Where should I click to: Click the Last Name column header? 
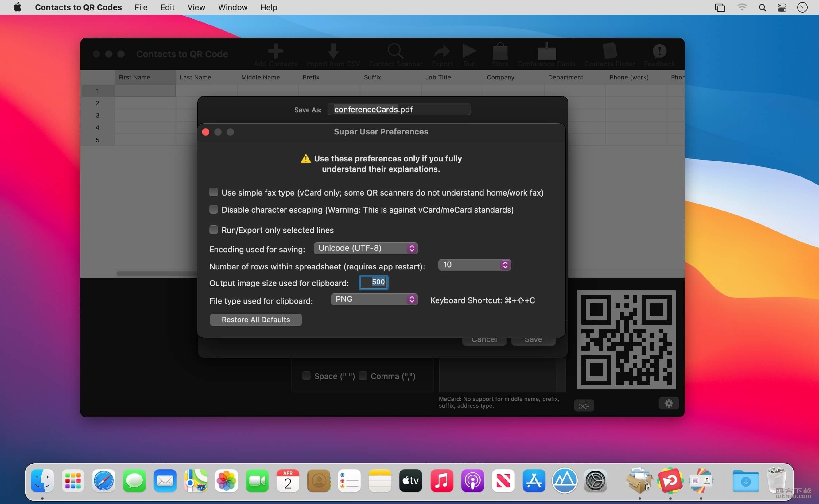[x=207, y=77]
